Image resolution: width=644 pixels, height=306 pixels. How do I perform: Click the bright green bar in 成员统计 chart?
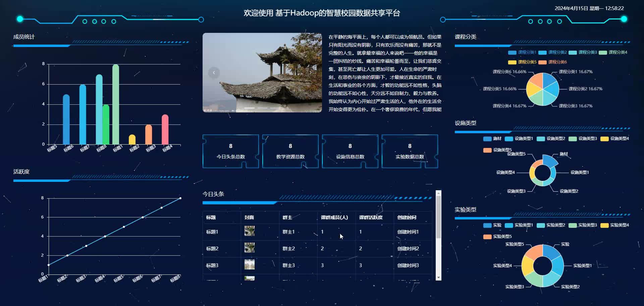[x=106, y=124]
